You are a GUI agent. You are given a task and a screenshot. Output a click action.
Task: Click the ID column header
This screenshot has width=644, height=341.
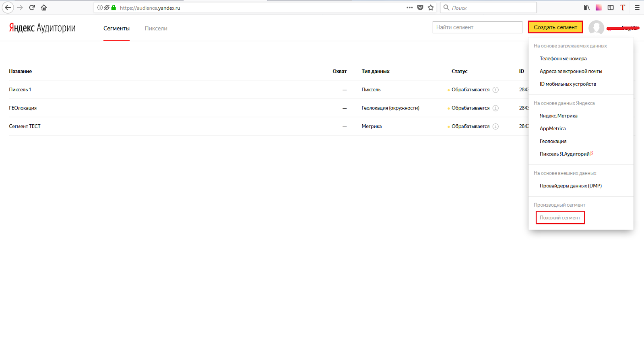[522, 71]
